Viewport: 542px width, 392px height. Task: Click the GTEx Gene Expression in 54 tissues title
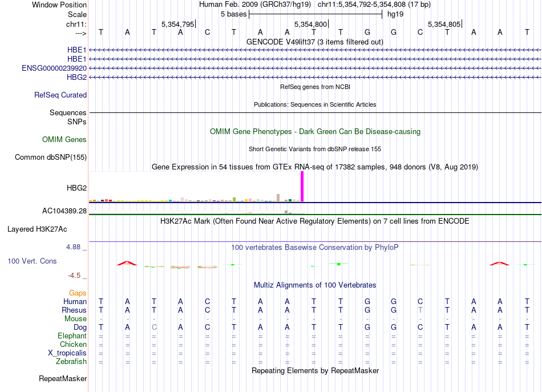pyautogui.click(x=315, y=167)
